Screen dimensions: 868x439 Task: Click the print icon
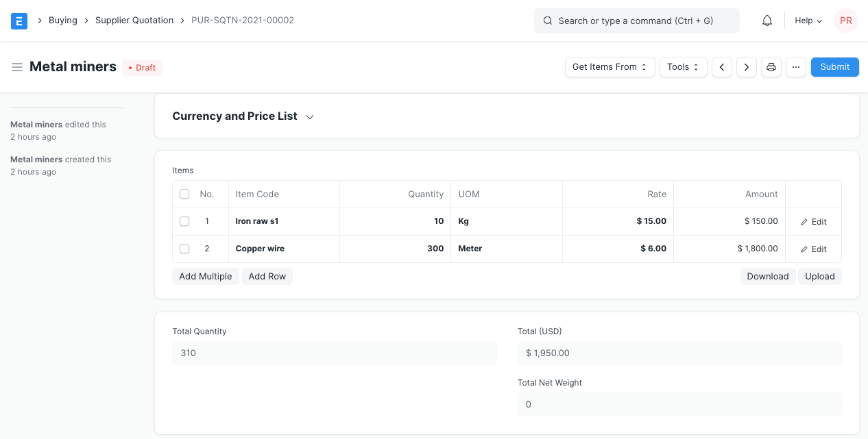[x=771, y=67]
